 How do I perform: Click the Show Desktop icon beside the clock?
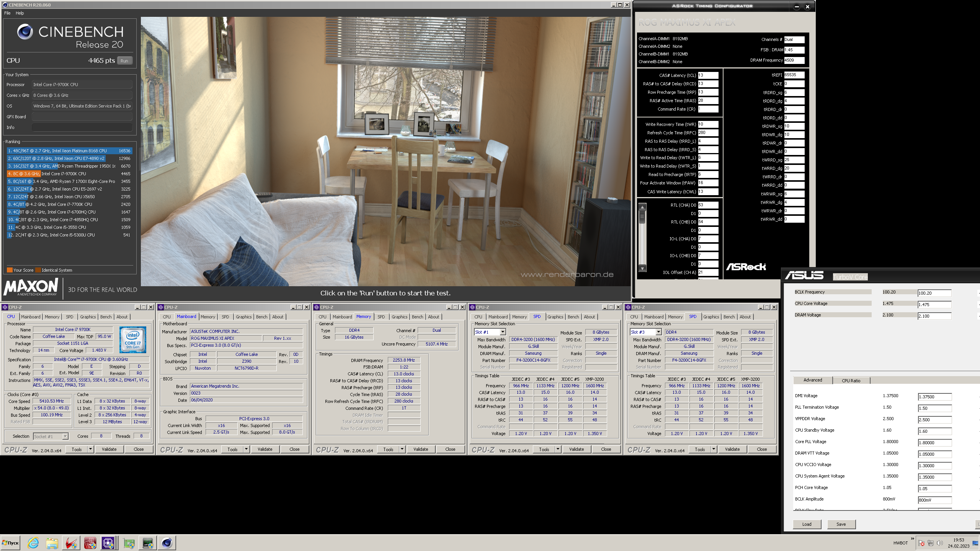pyautogui.click(x=975, y=543)
